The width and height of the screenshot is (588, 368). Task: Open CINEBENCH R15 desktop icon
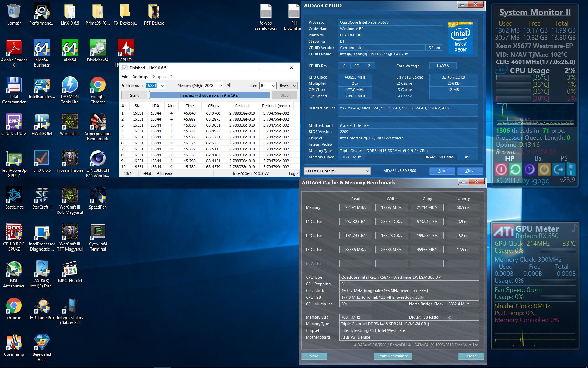pyautogui.click(x=98, y=164)
